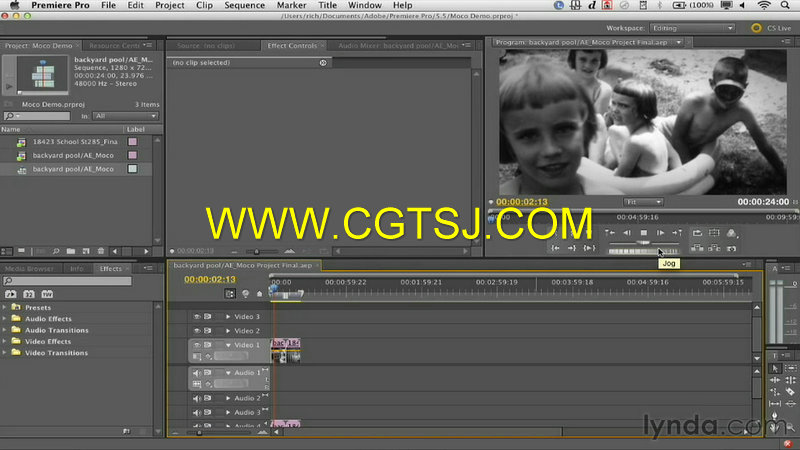Mute Audio 2 track speaker toggle
The width and height of the screenshot is (800, 450).
[x=197, y=398]
